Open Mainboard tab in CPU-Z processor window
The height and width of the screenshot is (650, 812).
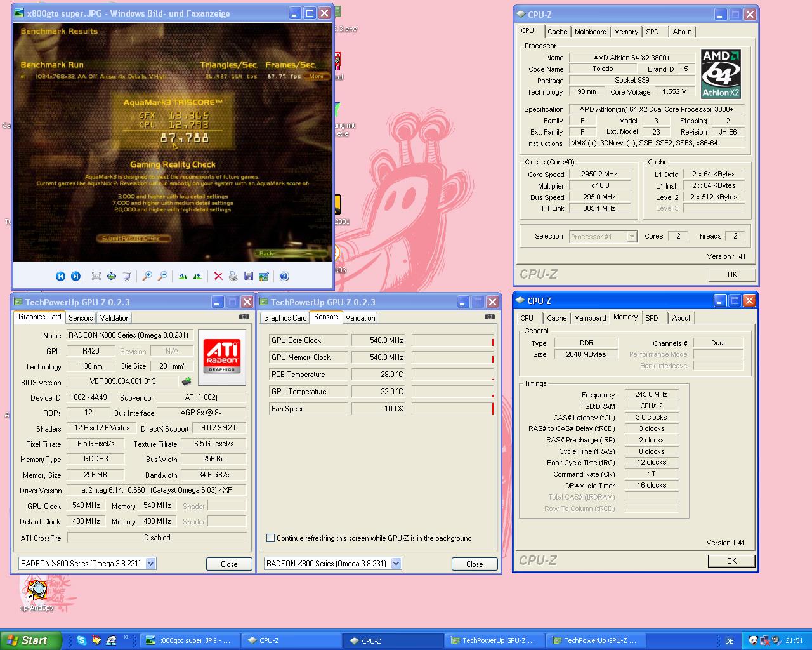(591, 32)
